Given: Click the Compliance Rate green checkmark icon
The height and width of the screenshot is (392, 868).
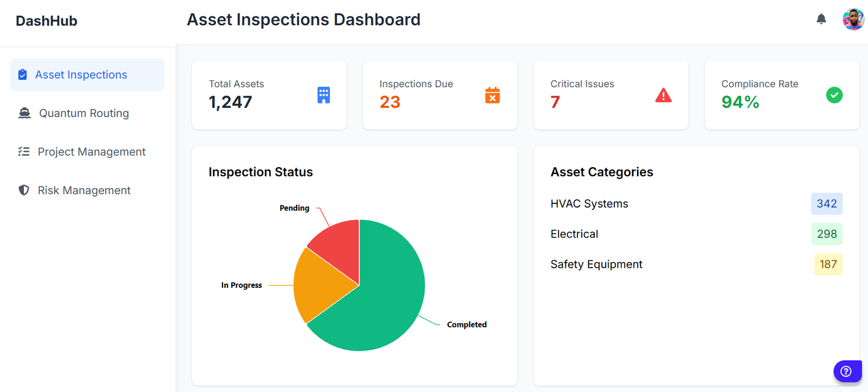Looking at the screenshot, I should tap(834, 95).
